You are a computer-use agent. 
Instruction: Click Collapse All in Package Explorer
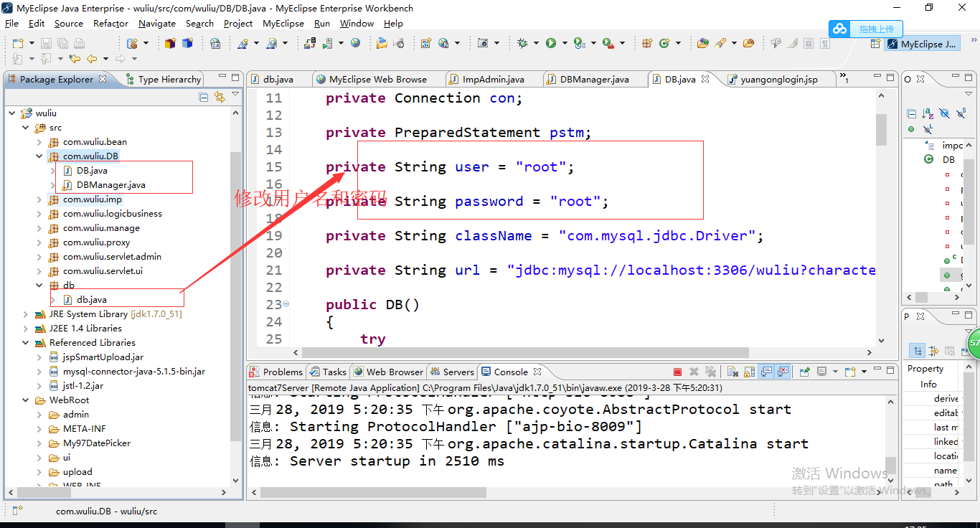click(204, 97)
